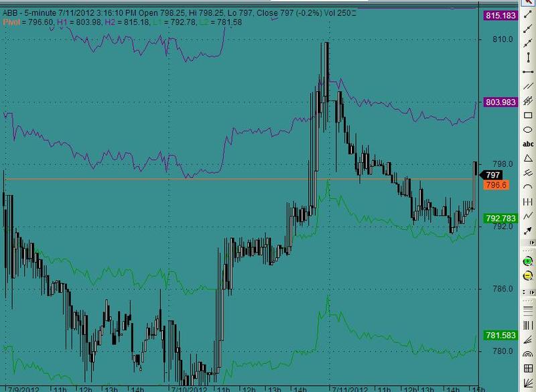Select the rectangle drawing tool
The width and height of the screenshot is (536, 392).
coord(528,115)
